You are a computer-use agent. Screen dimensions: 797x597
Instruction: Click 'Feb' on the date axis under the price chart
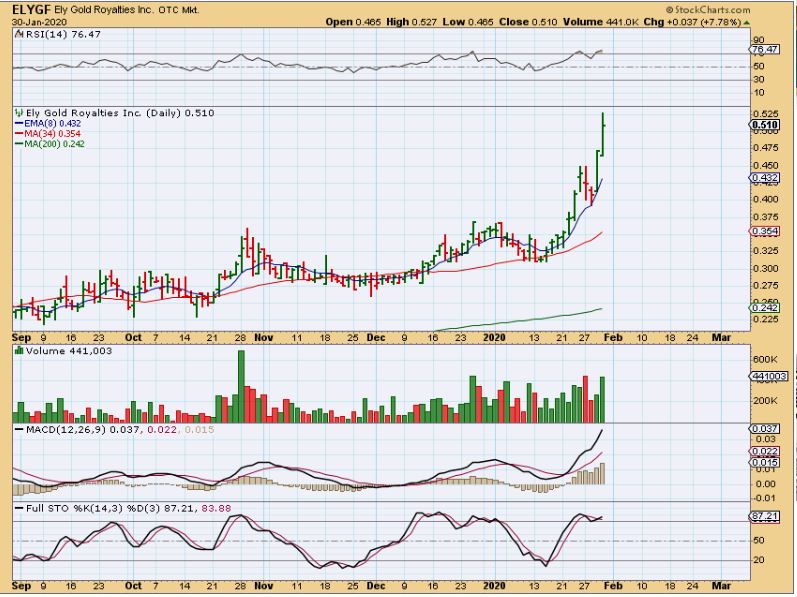[613, 338]
